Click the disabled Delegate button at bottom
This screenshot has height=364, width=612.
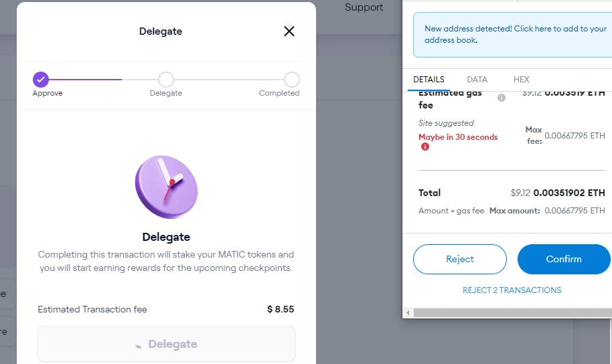pos(166,344)
